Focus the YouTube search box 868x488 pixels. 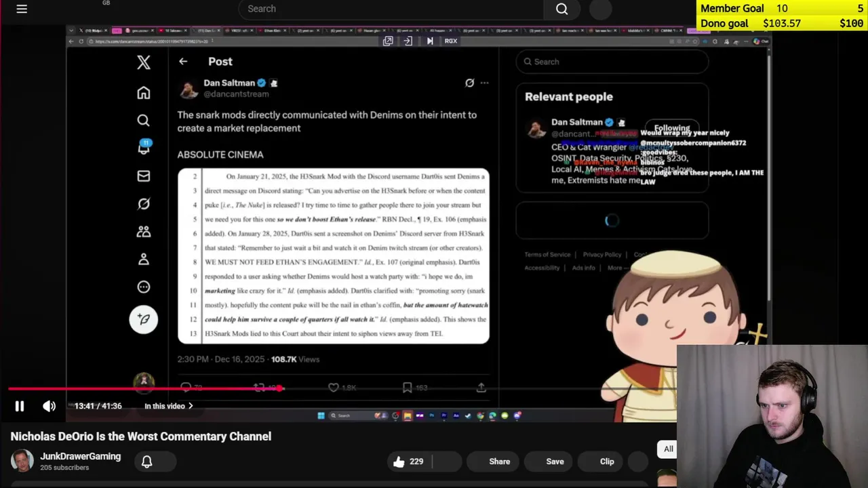coord(391,9)
